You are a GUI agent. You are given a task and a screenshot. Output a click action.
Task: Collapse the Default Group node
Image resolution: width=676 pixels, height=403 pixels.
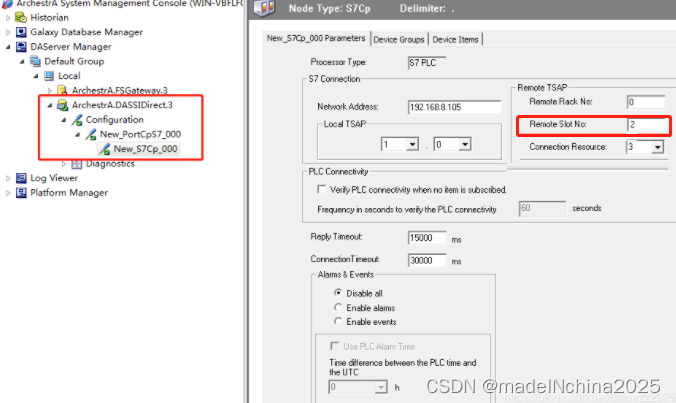click(x=22, y=62)
